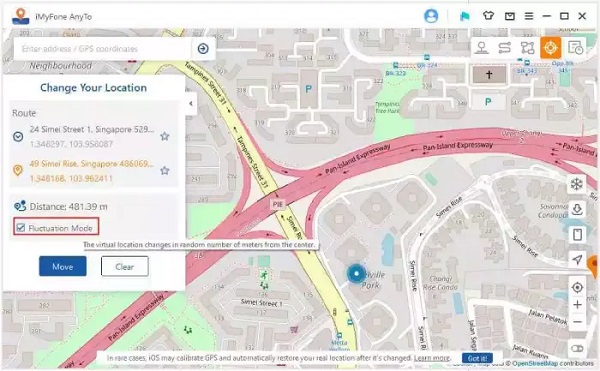Click the snowflake cooldown timer icon
Image resolution: width=600 pixels, height=371 pixels.
point(577,184)
